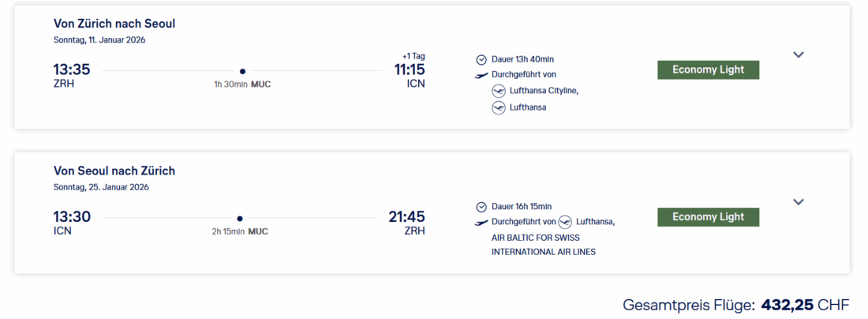
Task: Select Economy Light on the outbound flight
Action: [x=708, y=69]
